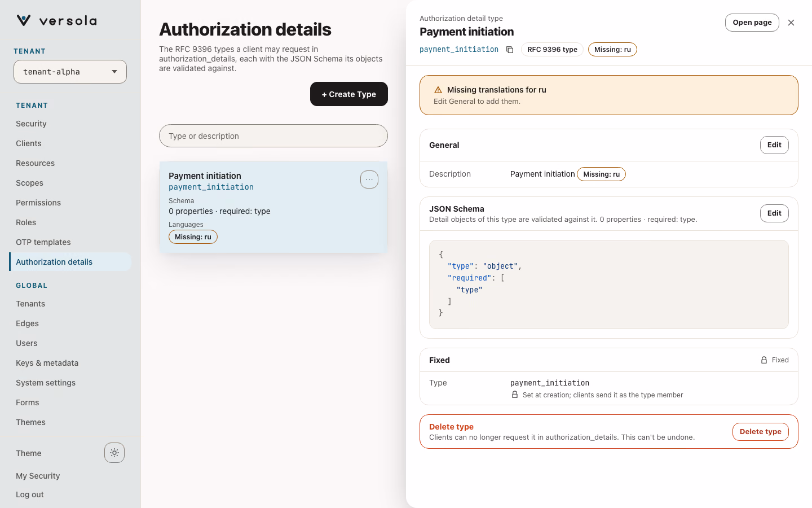Click inside the JSON schema code block
Image resolution: width=812 pixels, height=508 pixels.
[609, 284]
